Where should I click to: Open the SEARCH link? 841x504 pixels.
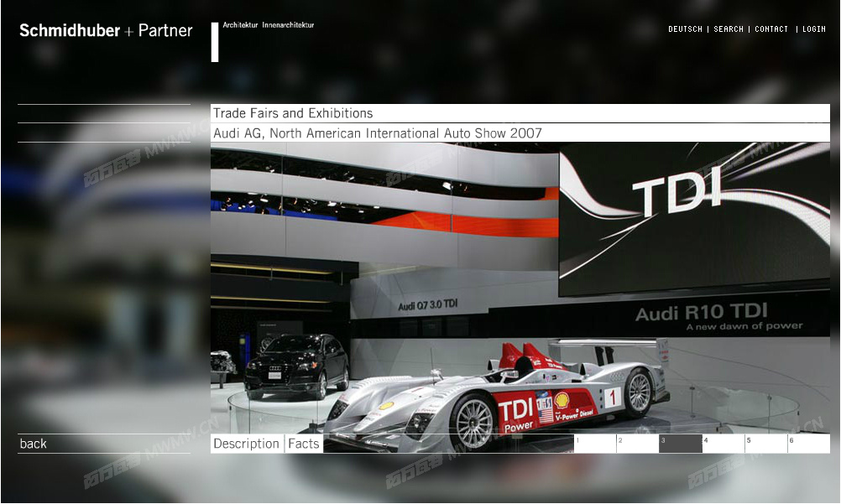tap(729, 29)
